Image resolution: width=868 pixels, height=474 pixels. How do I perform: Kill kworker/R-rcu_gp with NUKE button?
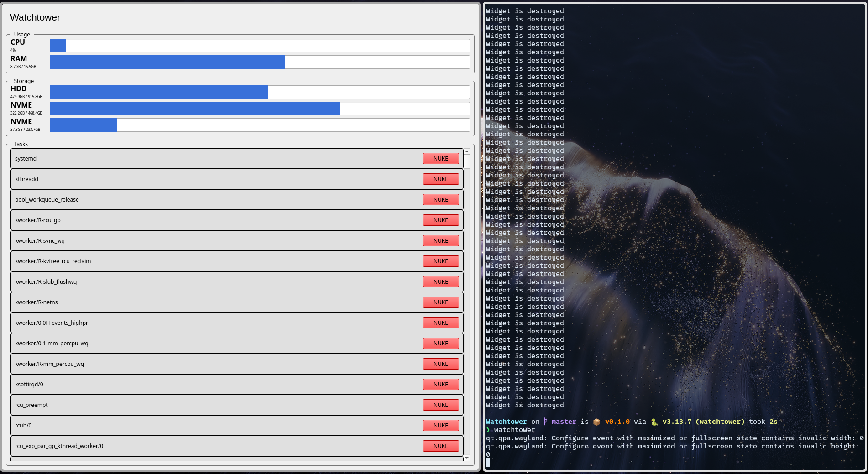click(440, 220)
